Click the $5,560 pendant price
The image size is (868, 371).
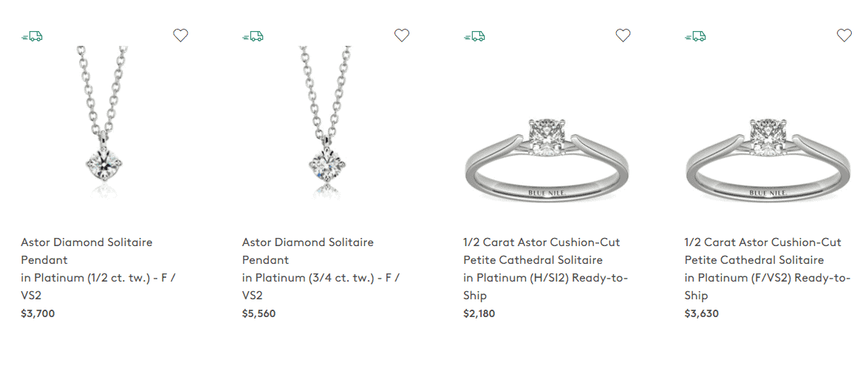(259, 313)
